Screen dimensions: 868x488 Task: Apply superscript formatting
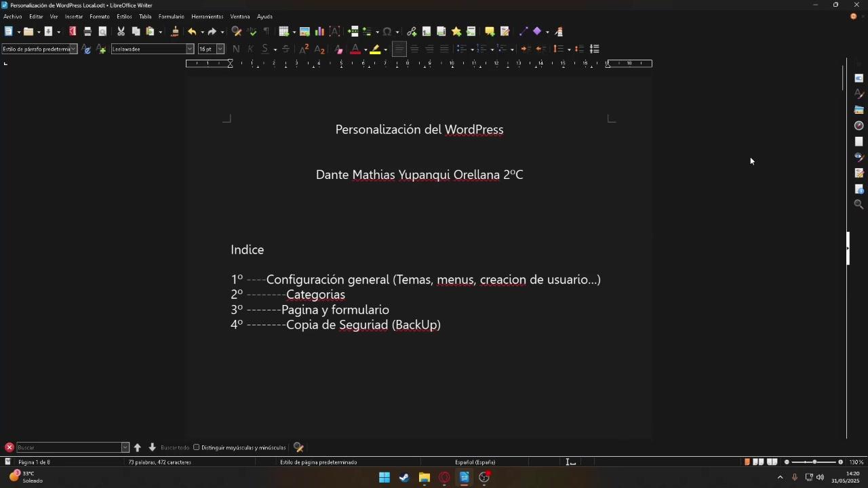pos(304,49)
